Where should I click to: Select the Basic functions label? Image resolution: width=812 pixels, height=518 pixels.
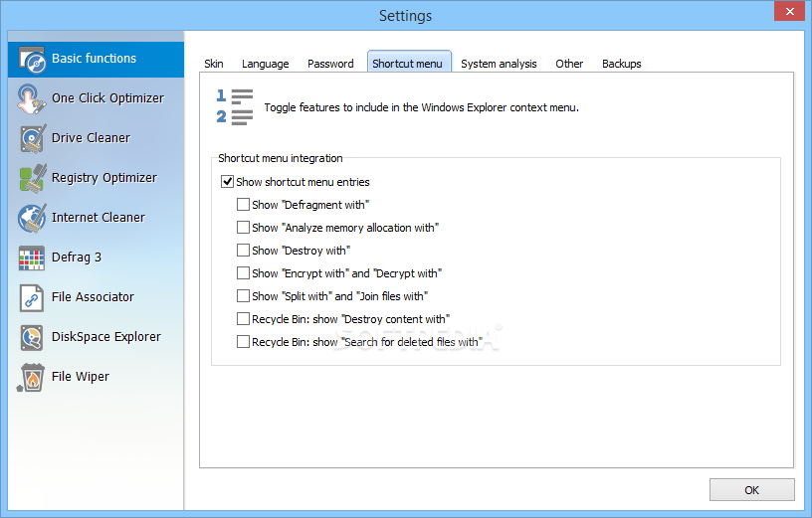(95, 59)
